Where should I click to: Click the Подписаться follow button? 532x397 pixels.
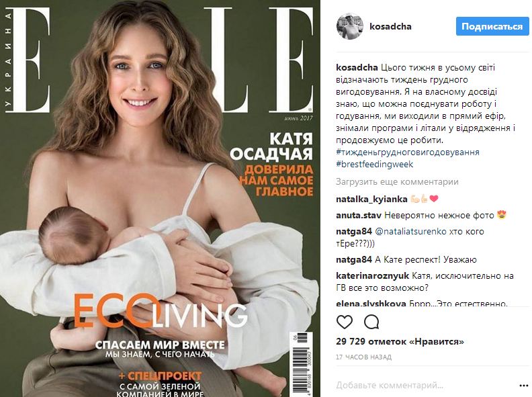(x=492, y=26)
